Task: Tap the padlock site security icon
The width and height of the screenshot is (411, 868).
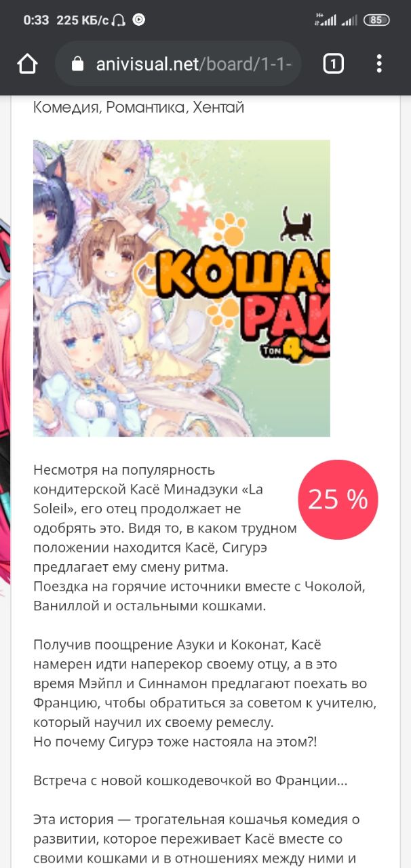Action: pyautogui.click(x=77, y=64)
